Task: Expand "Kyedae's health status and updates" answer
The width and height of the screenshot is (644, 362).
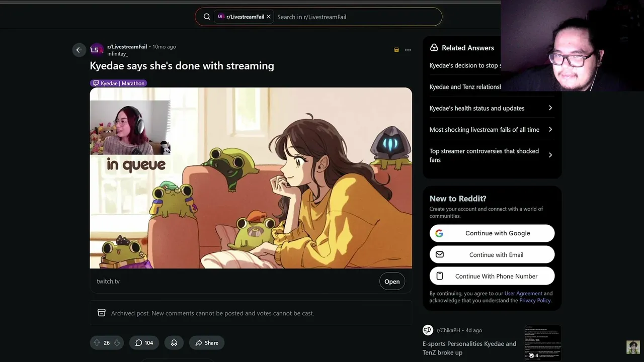Action: coord(550,108)
